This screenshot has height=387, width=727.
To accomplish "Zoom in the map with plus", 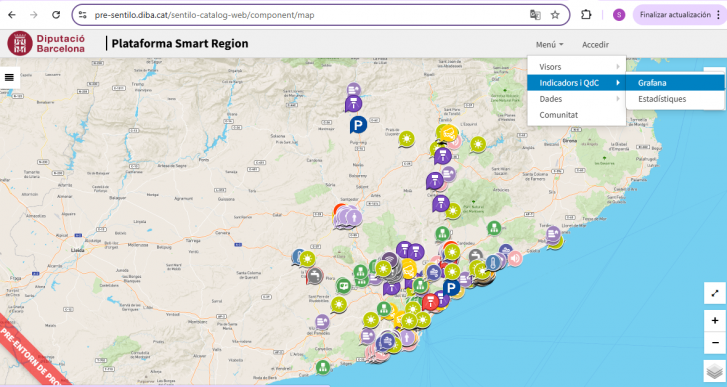I will coord(714,320).
